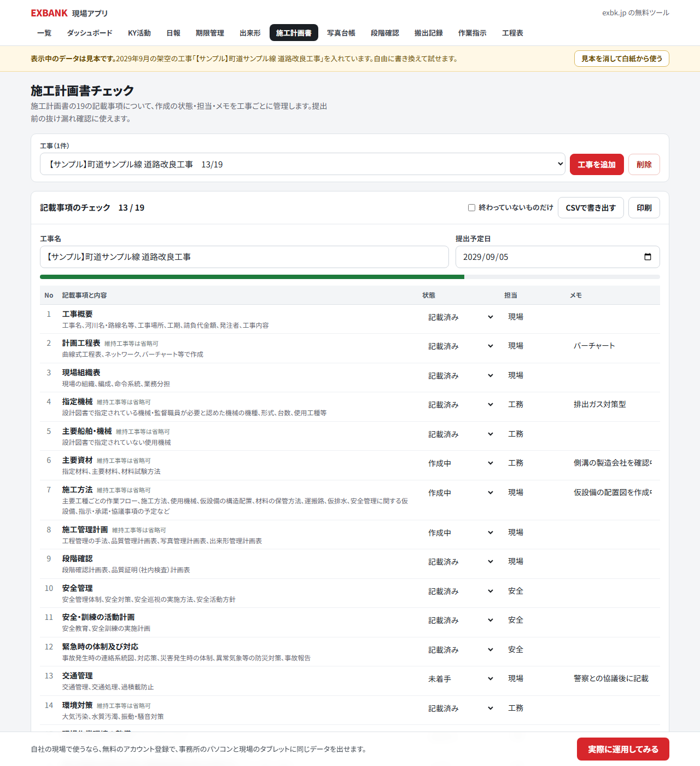Open the 作業指示 tab

coord(472,33)
